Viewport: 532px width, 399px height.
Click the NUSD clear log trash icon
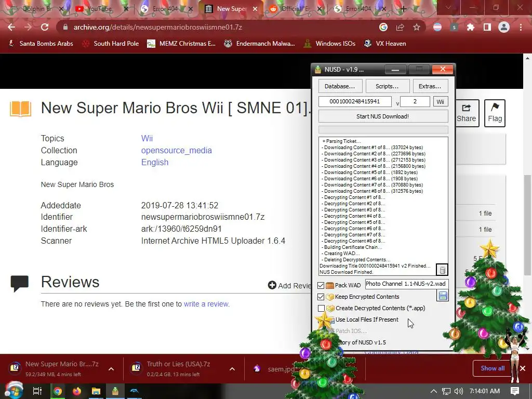pos(442,270)
